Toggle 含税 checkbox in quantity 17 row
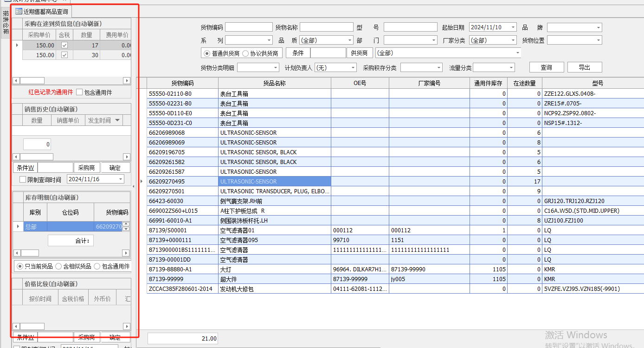The height and width of the screenshot is (348, 644). (x=64, y=46)
